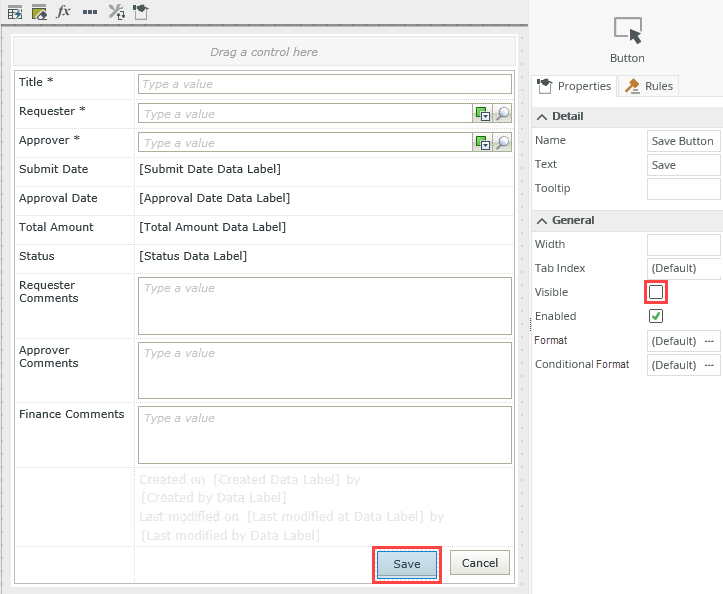723x594 pixels.
Task: Open Format options ellipsis
Action: tap(709, 341)
